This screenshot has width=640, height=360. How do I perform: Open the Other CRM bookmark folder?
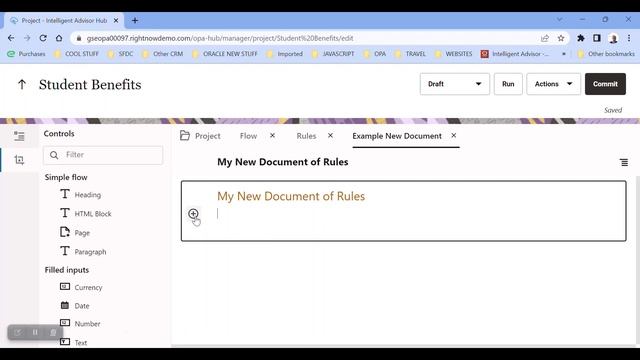coord(162,54)
